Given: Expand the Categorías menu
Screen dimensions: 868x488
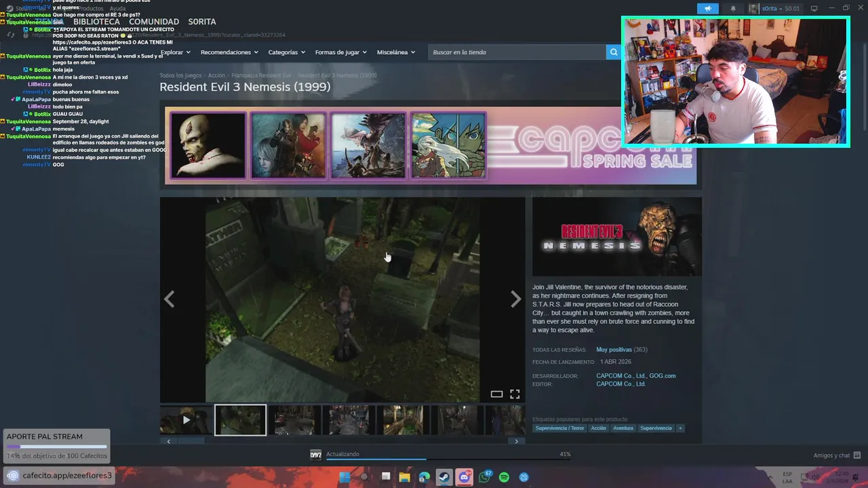Looking at the screenshot, I should (x=286, y=52).
